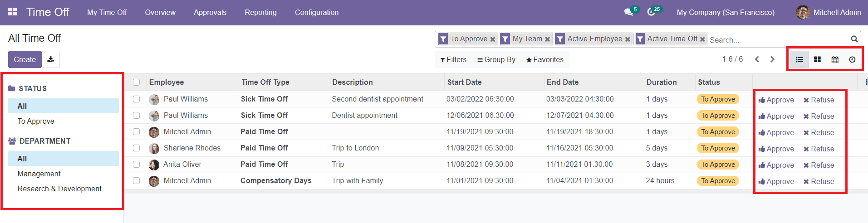Click into the Search input field

coord(778,40)
